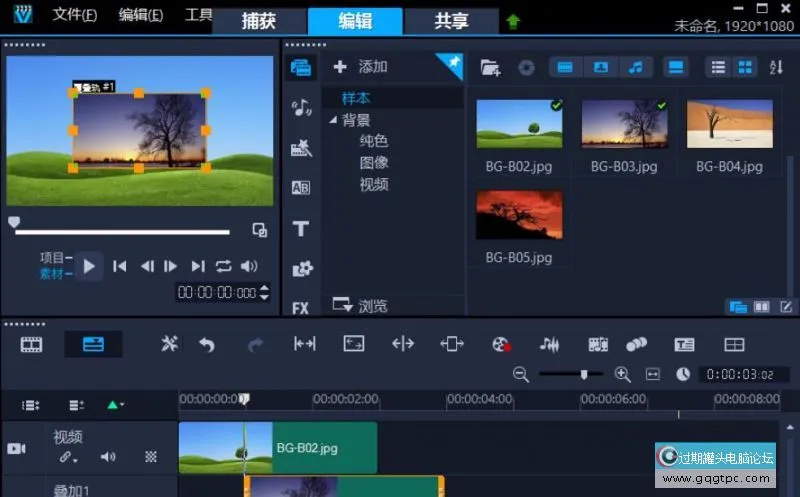Toggle show audio files filter
Screen dimensions: 800x497
pos(635,67)
